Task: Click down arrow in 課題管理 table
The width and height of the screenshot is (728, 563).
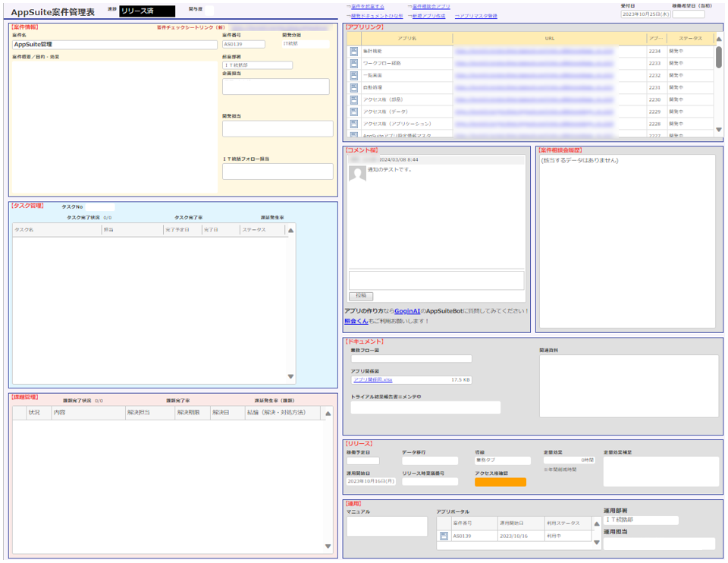Action: pos(328,546)
